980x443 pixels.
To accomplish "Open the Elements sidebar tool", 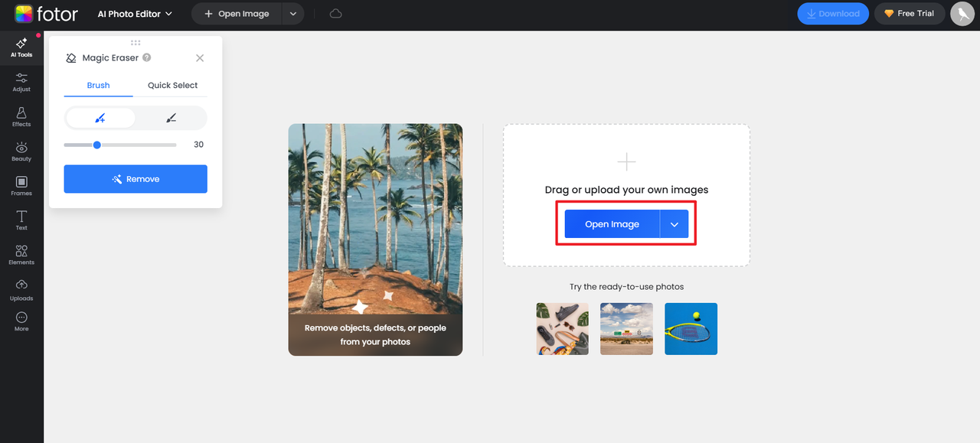I will pos(21,255).
